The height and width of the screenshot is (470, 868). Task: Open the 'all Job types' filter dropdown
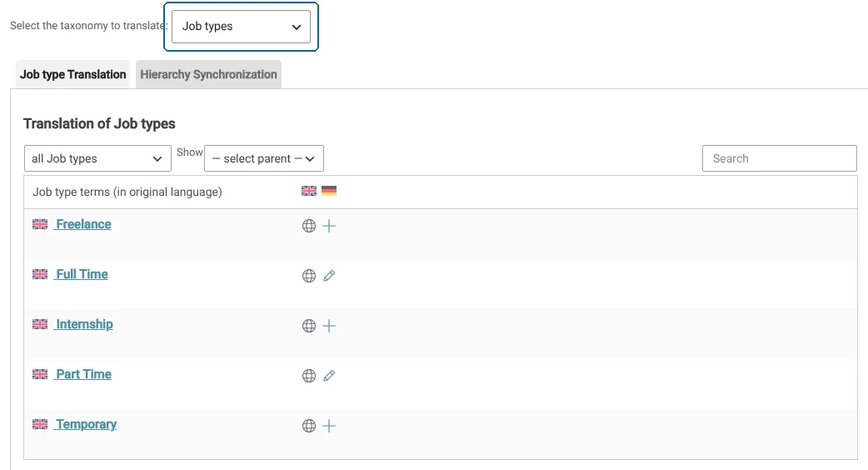coord(97,158)
